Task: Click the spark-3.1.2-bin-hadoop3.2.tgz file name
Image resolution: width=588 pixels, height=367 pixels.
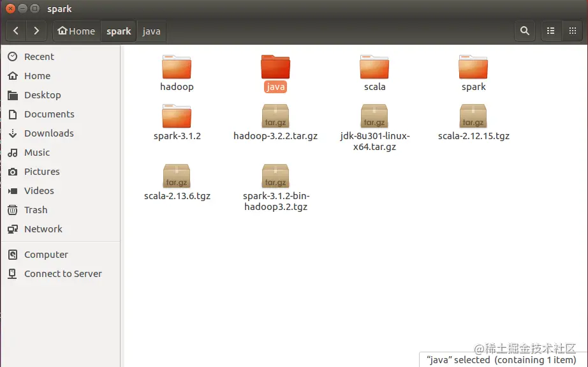Action: (276, 201)
